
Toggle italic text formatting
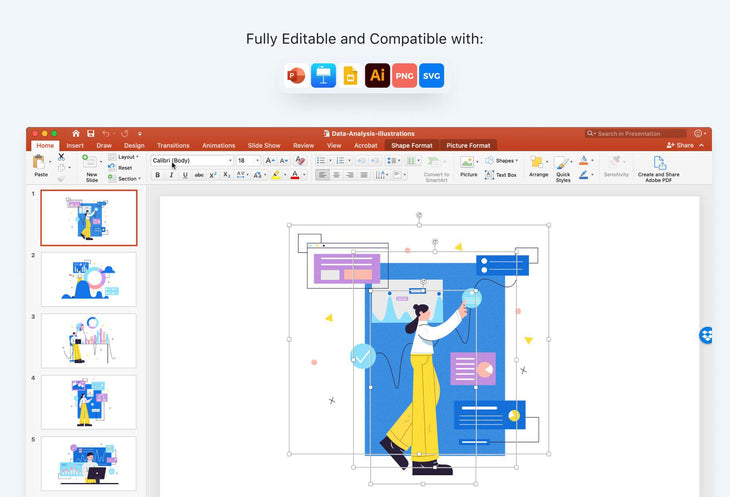(171, 175)
